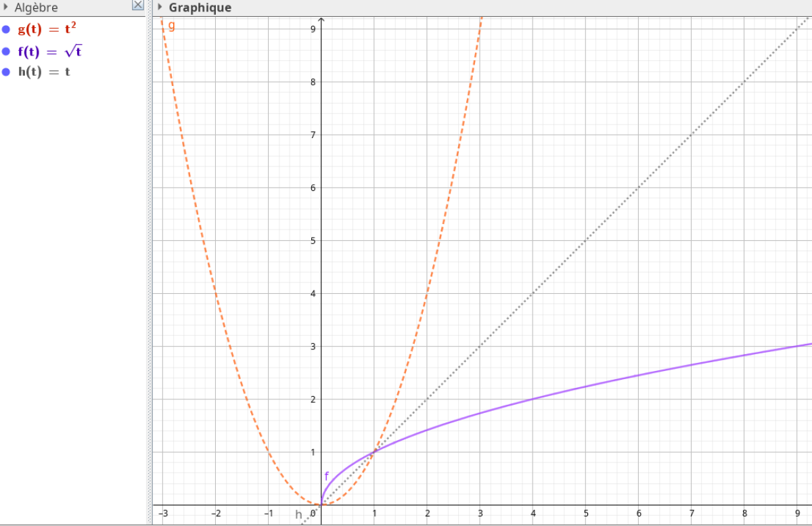This screenshot has height=526, width=812.
Task: Click the purple label f near the origin
Action: click(327, 476)
